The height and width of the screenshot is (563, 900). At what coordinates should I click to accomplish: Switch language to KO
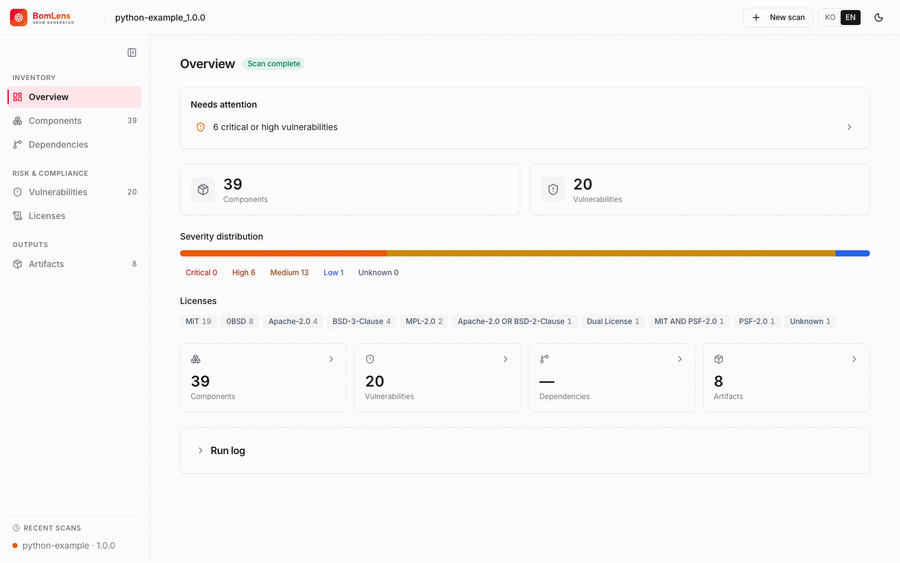(830, 17)
